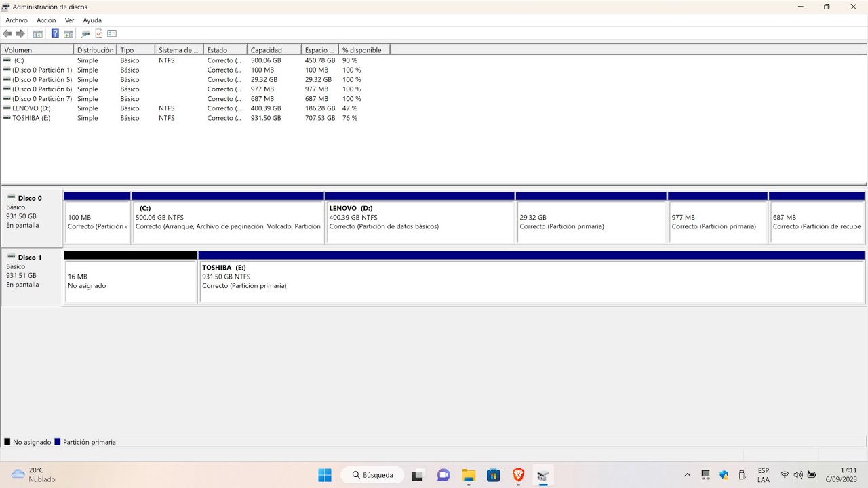Viewport: 868px width, 488px height.
Task: Select the 687 MB recovery partition block
Action: coord(817,218)
